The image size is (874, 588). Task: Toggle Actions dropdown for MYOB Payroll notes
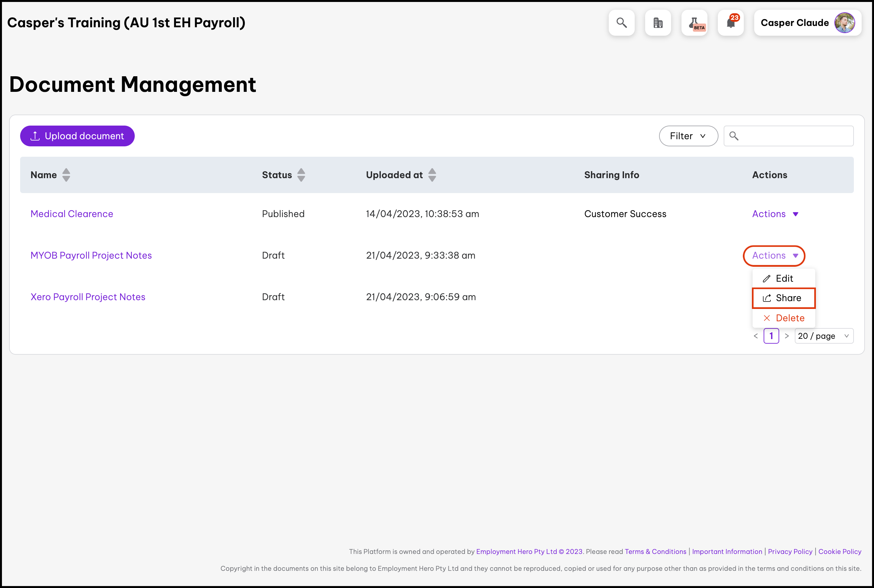774,256
